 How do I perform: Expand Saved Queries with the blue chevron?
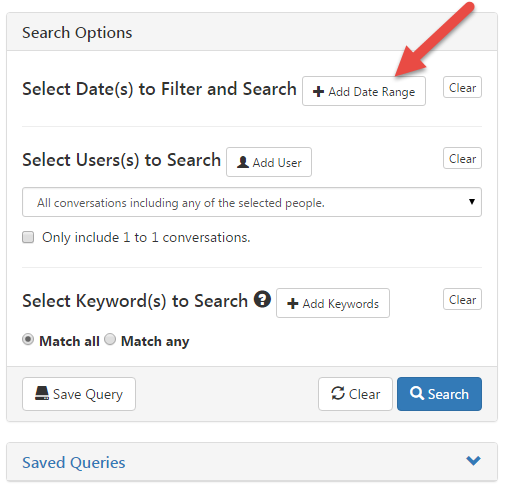click(473, 461)
